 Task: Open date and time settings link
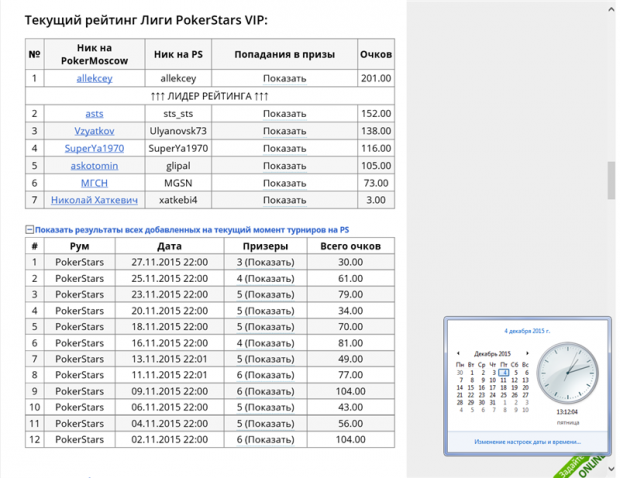(527, 442)
